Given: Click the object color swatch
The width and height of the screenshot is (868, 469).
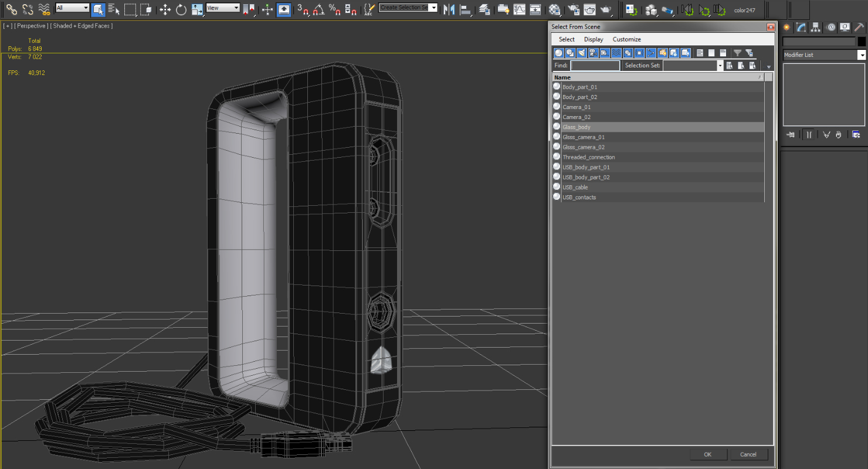Looking at the screenshot, I should 862,42.
